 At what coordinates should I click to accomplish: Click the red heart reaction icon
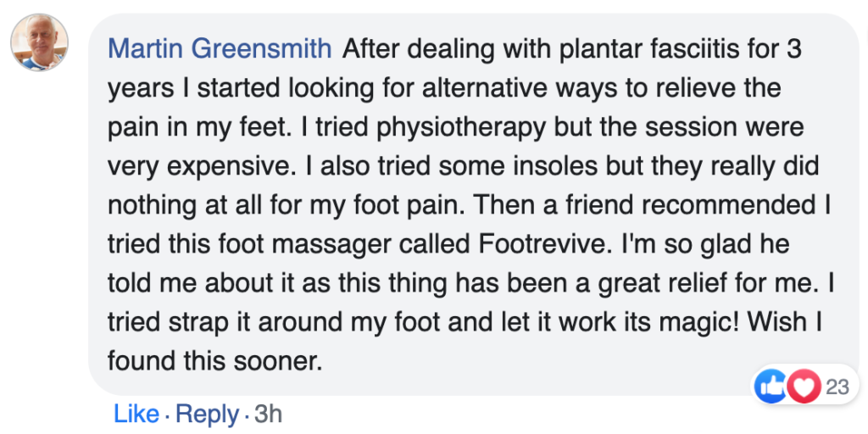[802, 387]
